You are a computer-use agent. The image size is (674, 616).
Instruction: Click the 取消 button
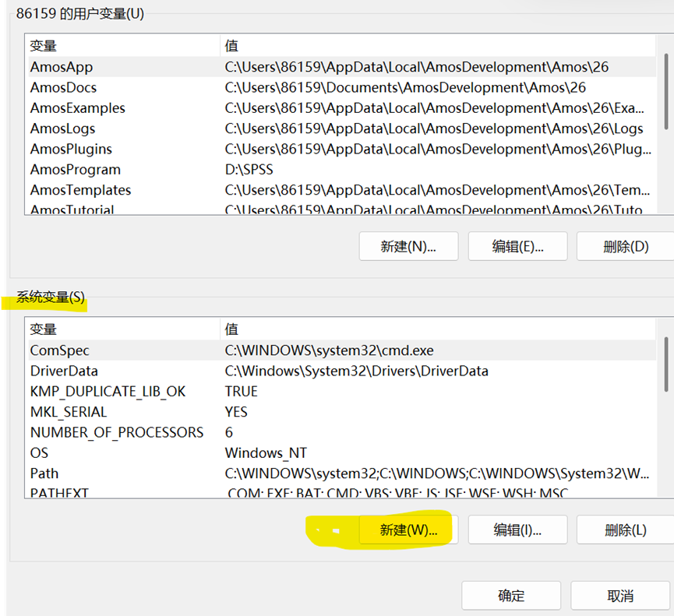pos(619,595)
